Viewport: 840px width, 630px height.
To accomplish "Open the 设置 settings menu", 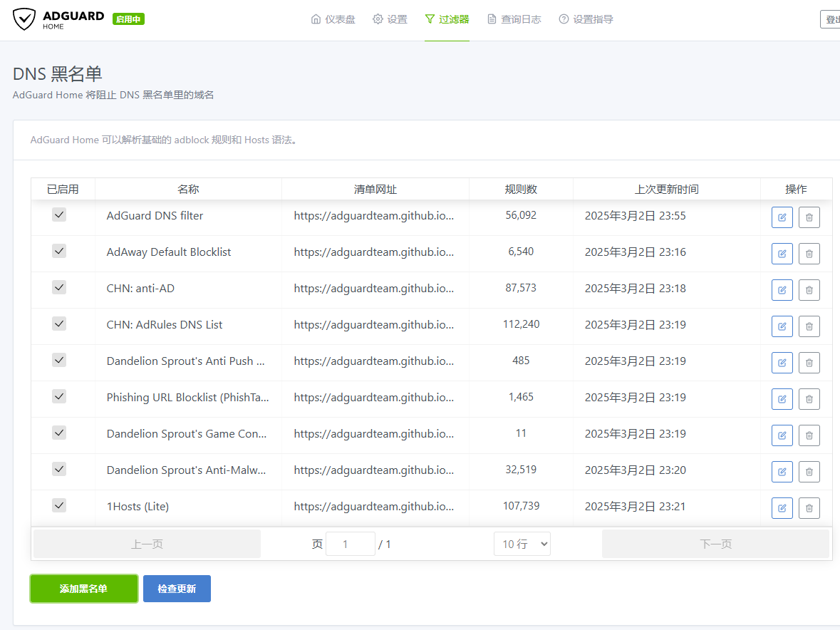I will click(x=390, y=19).
